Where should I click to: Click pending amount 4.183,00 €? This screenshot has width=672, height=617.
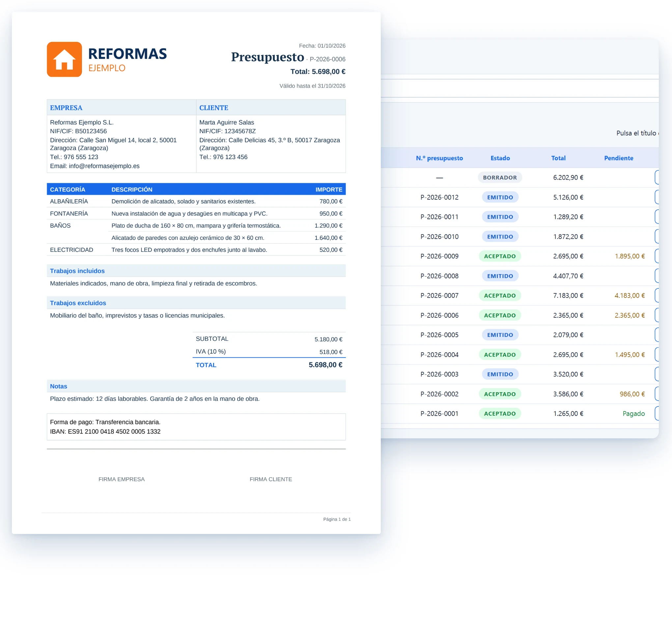click(629, 295)
